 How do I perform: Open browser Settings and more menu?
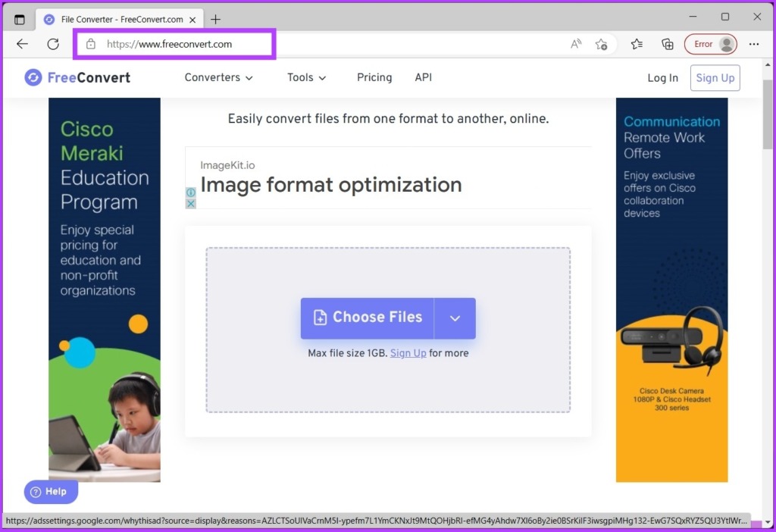pos(753,44)
